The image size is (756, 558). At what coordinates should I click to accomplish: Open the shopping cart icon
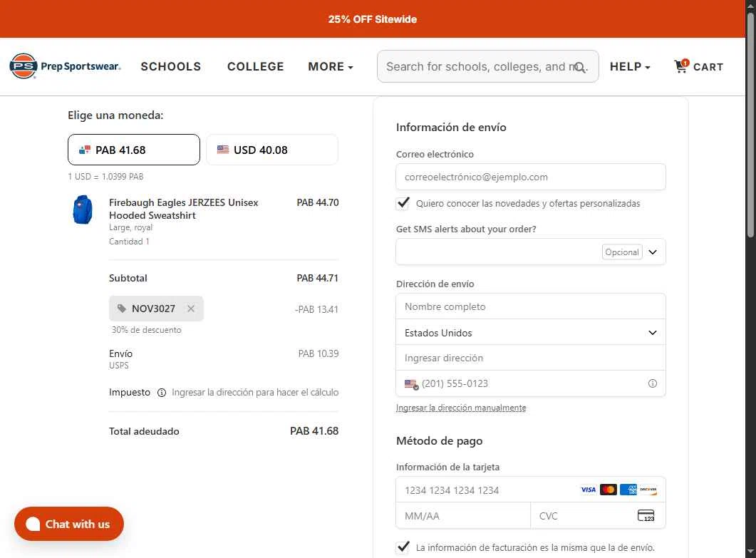(x=681, y=66)
